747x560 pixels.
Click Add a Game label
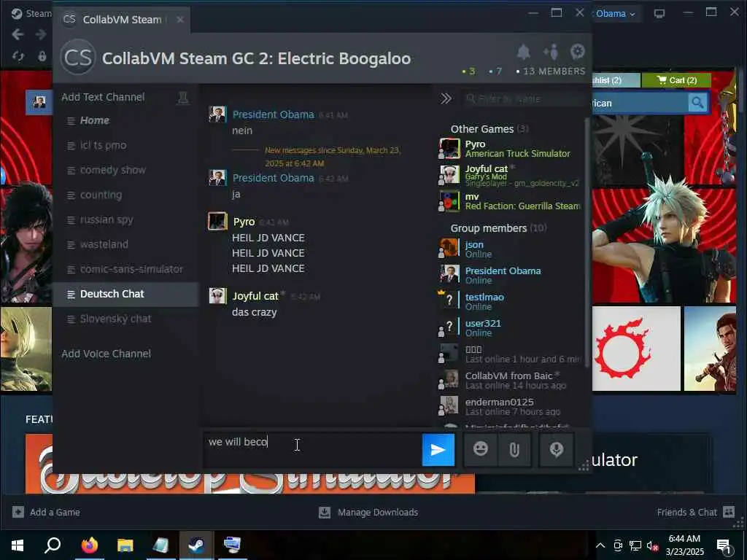pos(55,512)
